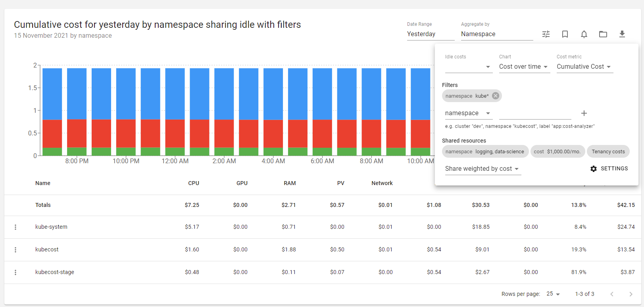Open the Date Range Yesterday selector
The height and width of the screenshot is (307, 644).
tap(431, 34)
